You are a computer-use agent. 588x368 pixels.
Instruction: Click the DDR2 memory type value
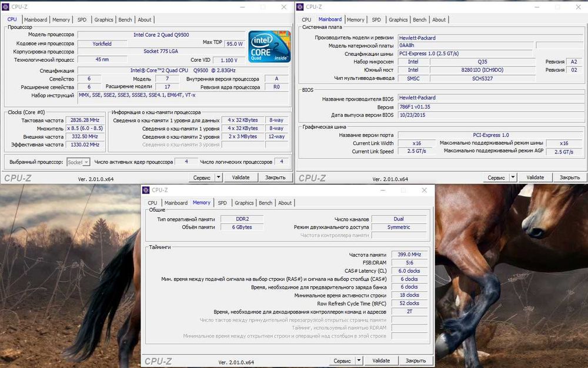(242, 219)
